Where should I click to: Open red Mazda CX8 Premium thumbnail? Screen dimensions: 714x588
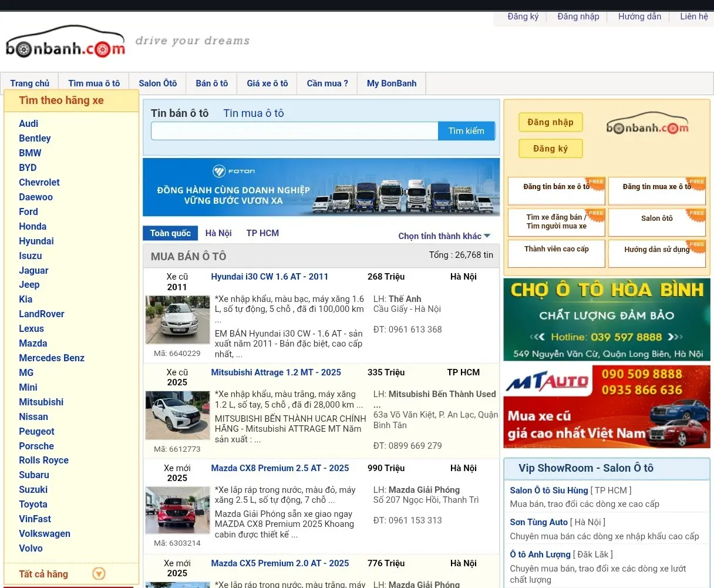[177, 510]
